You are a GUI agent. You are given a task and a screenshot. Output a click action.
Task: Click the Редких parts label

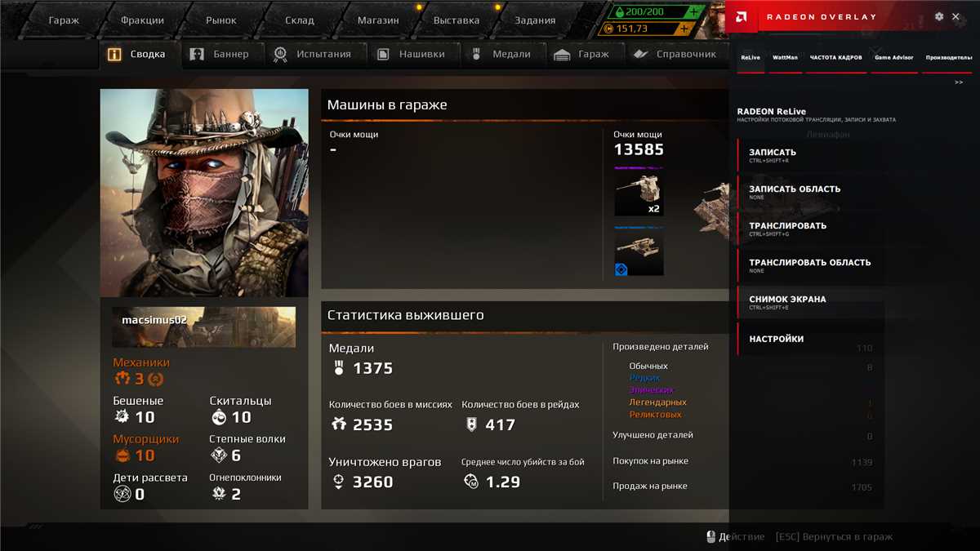coord(645,378)
